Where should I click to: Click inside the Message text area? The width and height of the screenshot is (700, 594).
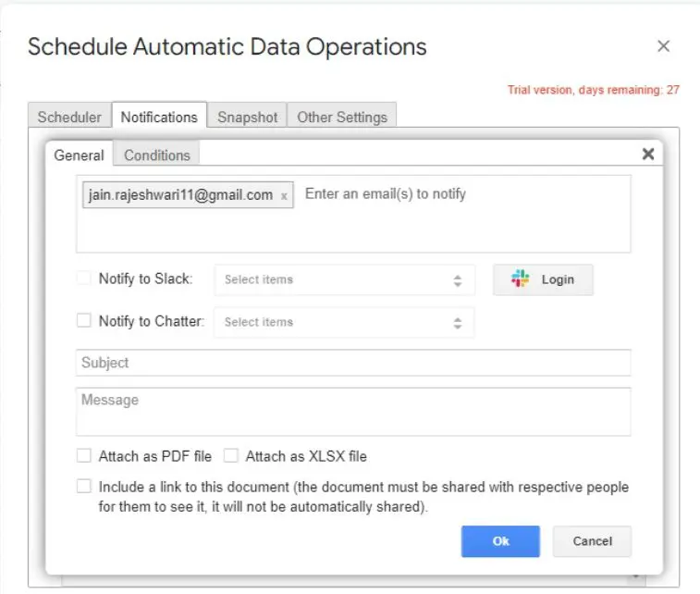tap(353, 411)
